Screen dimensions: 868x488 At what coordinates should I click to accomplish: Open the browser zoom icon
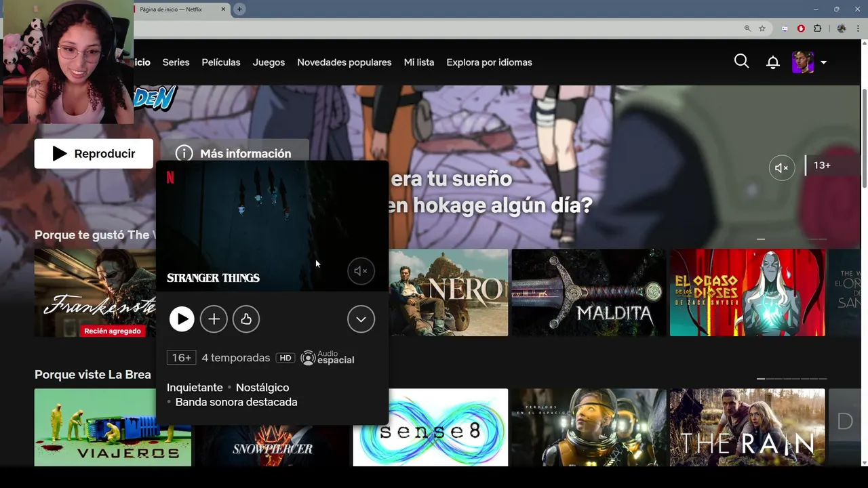tap(747, 28)
